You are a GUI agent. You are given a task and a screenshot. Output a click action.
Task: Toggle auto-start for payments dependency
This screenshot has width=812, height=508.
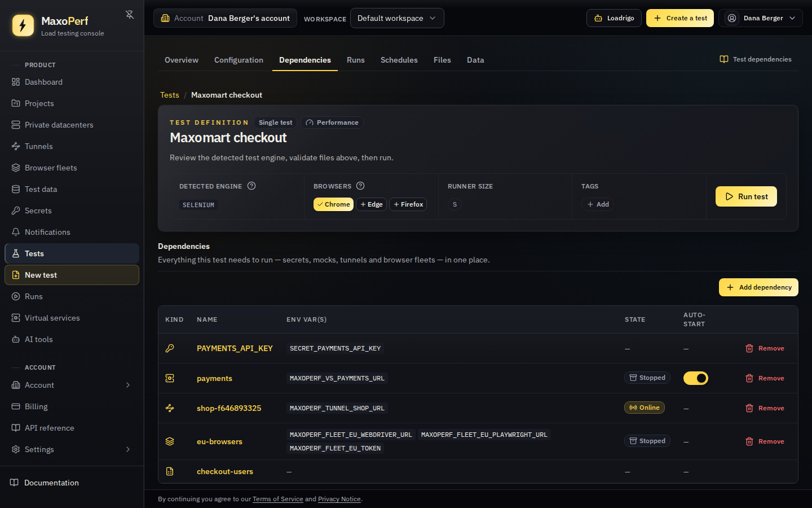(696, 378)
